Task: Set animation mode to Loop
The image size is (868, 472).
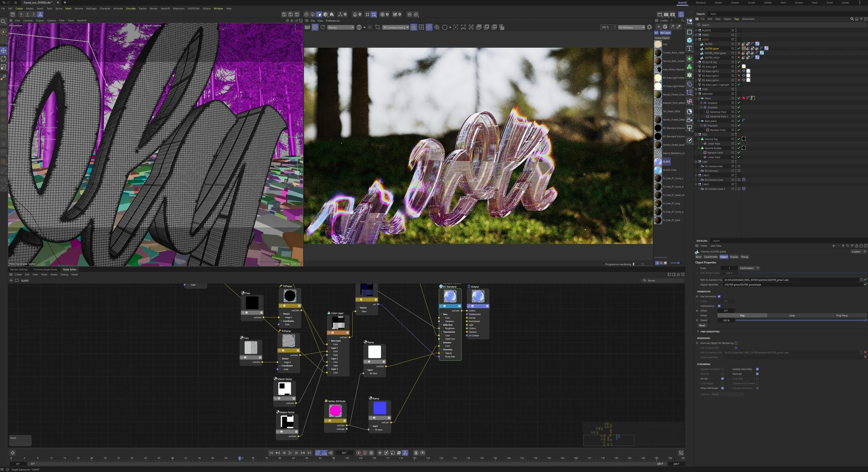Action: click(792, 315)
